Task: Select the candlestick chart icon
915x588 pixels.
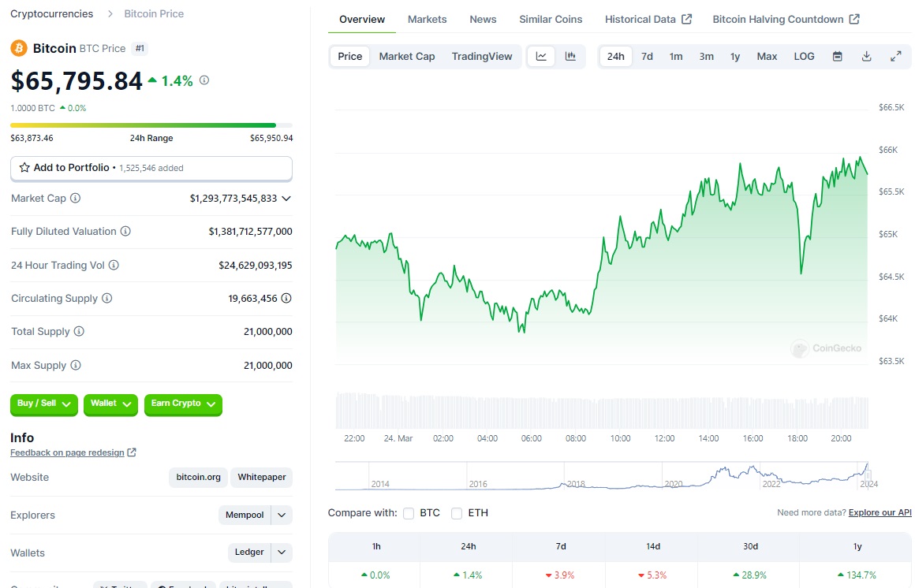Action: pyautogui.click(x=570, y=57)
